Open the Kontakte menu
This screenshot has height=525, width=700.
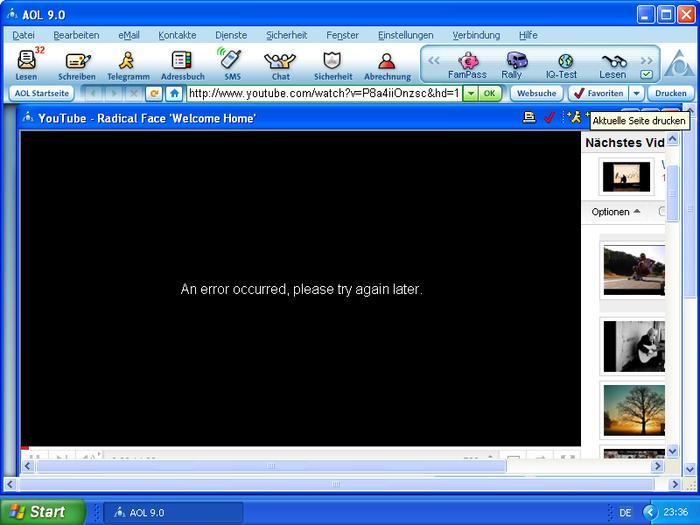[177, 35]
